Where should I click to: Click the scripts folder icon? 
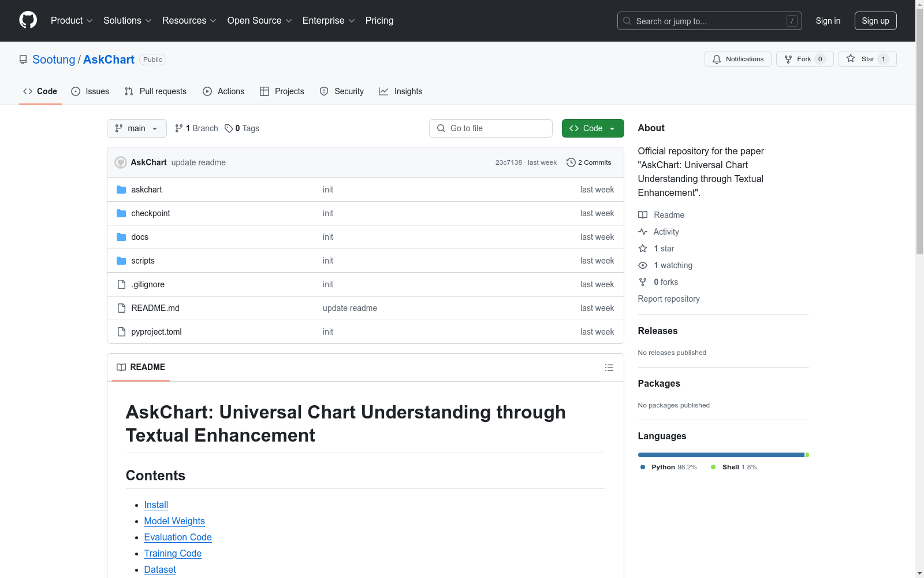(x=121, y=261)
